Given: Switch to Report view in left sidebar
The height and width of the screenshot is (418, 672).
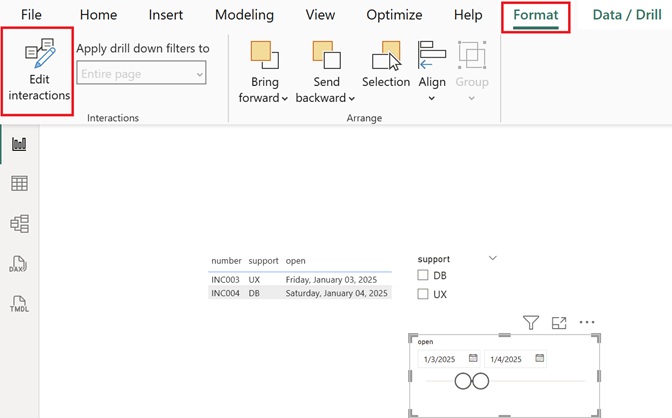Looking at the screenshot, I should [x=19, y=144].
